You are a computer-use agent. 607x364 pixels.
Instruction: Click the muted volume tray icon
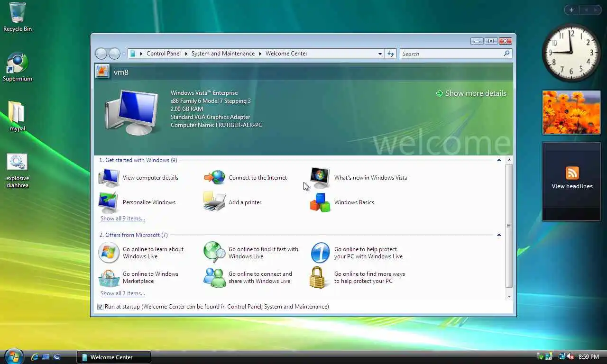(x=570, y=356)
